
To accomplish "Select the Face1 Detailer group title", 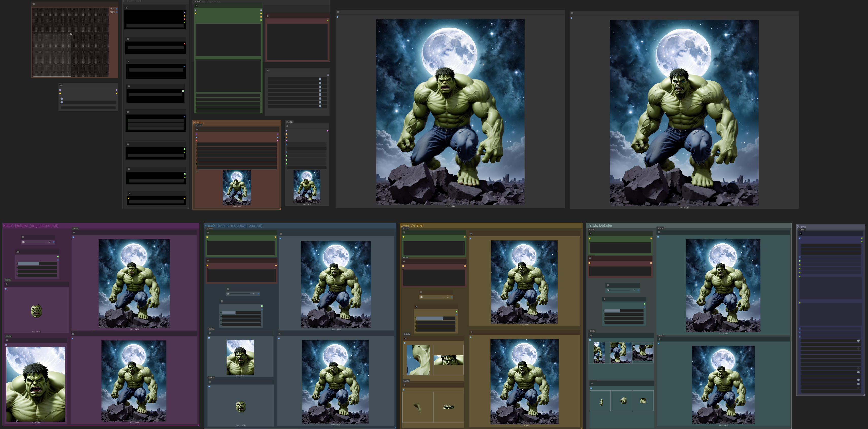I will pos(31,225).
